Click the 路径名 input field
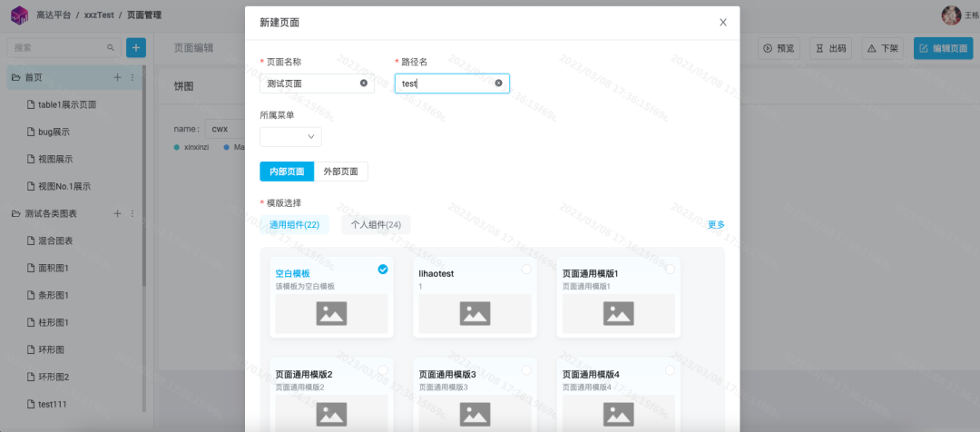Viewport: 980px width, 432px height. (x=452, y=83)
